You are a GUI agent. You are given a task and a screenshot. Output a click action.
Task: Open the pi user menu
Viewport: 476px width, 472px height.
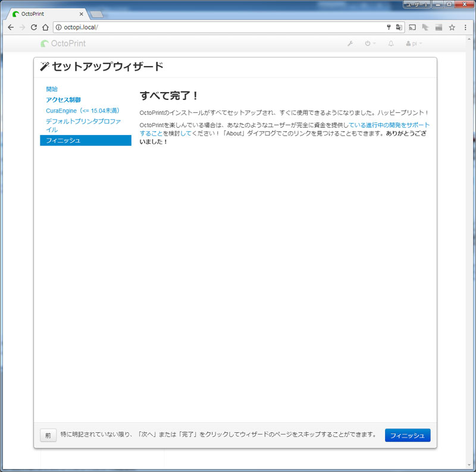click(x=414, y=43)
